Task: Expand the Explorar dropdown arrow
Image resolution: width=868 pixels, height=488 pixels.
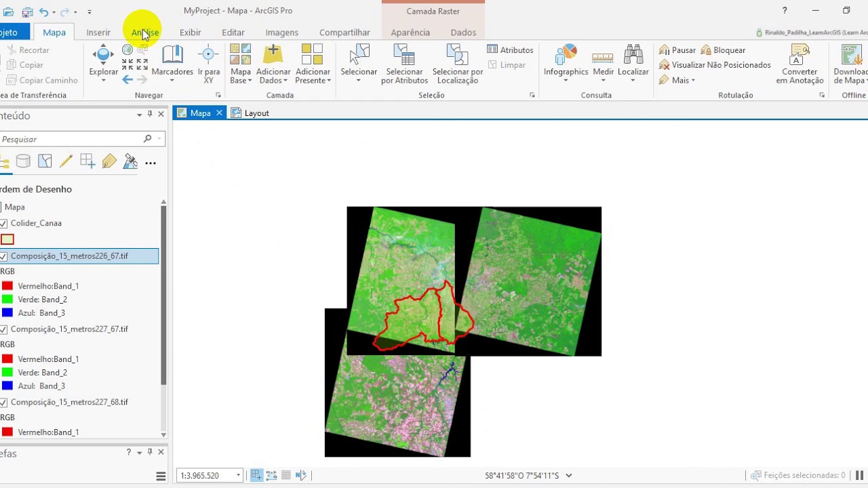Action: pos(103,81)
